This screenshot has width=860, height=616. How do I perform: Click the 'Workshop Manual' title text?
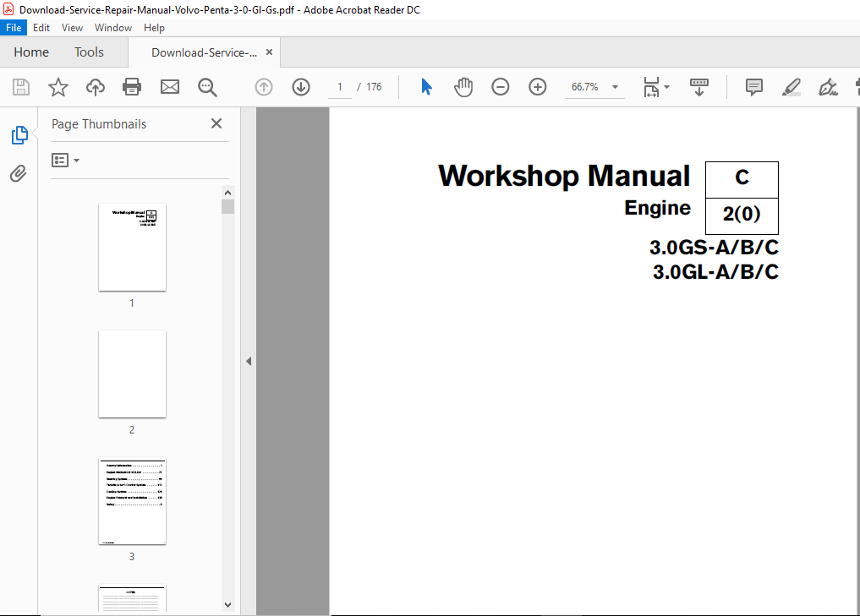564,176
